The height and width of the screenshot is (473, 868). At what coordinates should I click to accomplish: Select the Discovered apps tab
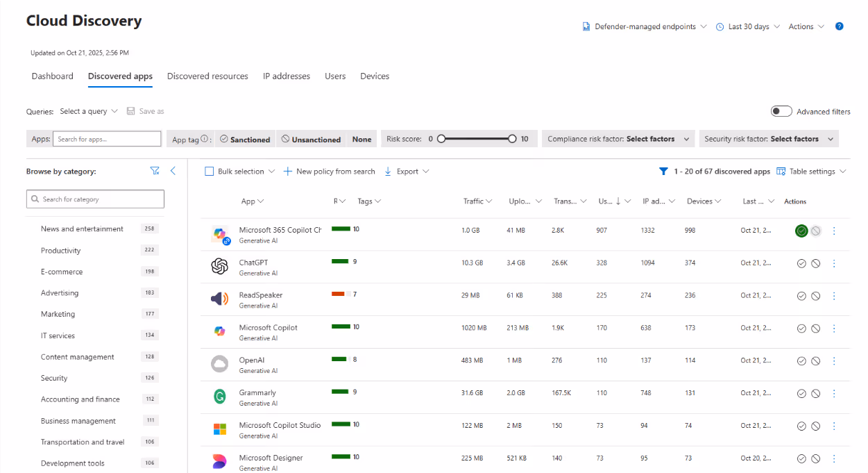(x=120, y=76)
